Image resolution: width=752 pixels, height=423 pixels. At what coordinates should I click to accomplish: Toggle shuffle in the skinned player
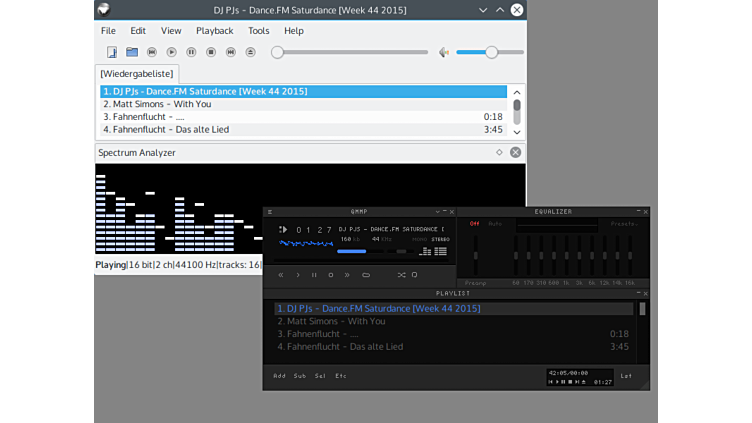pyautogui.click(x=401, y=275)
